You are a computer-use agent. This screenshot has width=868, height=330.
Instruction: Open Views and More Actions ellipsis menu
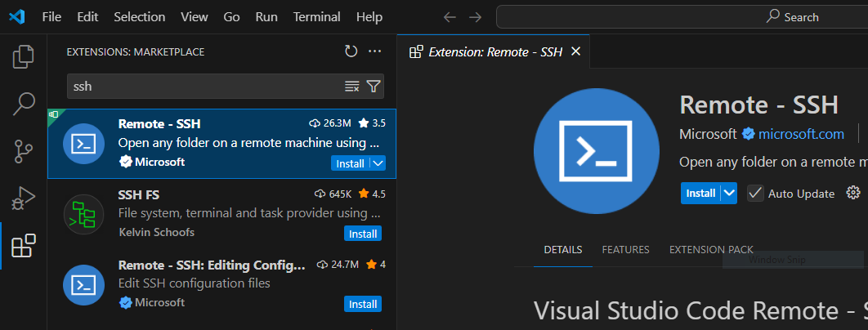[x=375, y=51]
